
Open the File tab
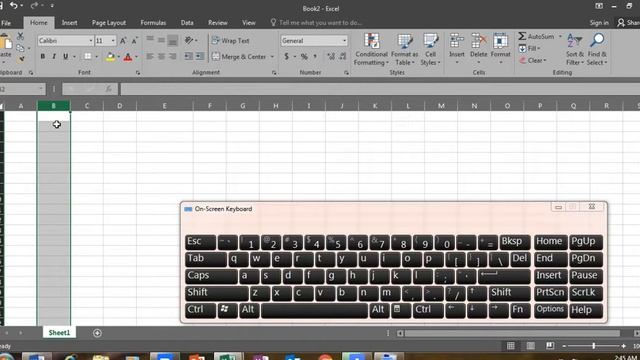(6, 23)
